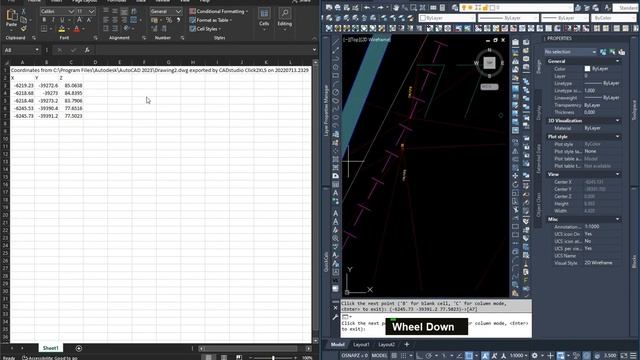Collapse the General section in Properties
Screen dimensions: 640x360
click(x=617, y=61)
